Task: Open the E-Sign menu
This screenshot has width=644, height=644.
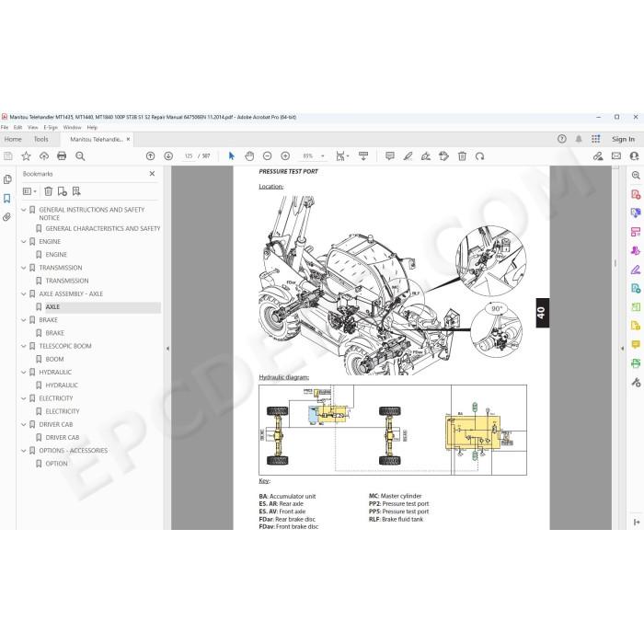Action: 51,127
